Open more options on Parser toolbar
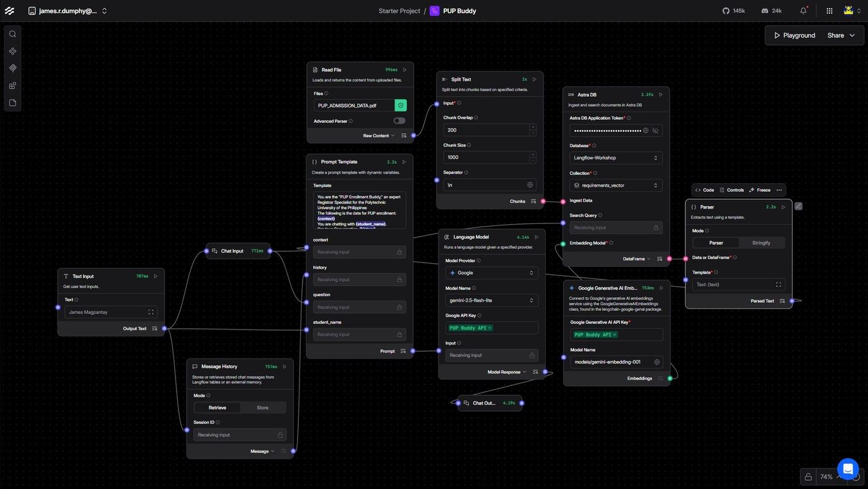The width and height of the screenshot is (868, 489). pos(779,190)
